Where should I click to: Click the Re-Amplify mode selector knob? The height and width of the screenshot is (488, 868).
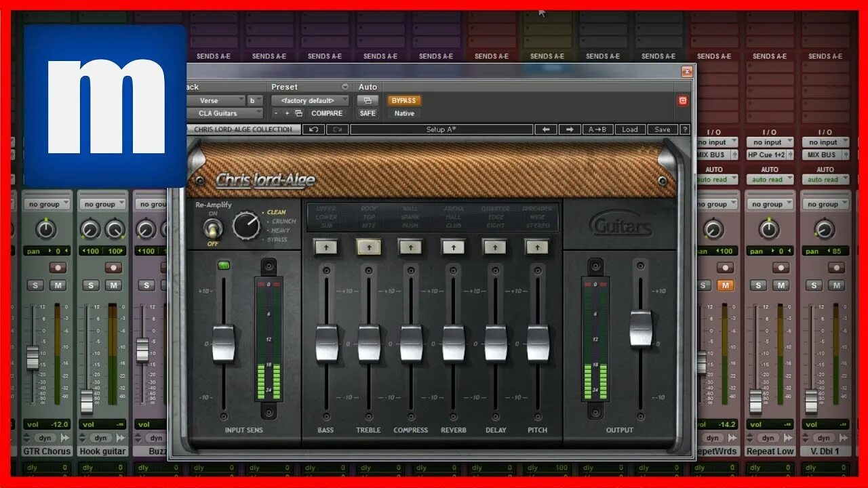pyautogui.click(x=246, y=226)
